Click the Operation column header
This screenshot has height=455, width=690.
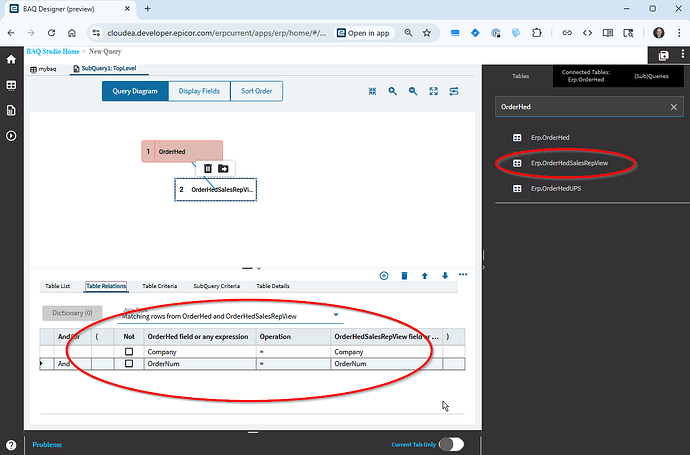294,337
